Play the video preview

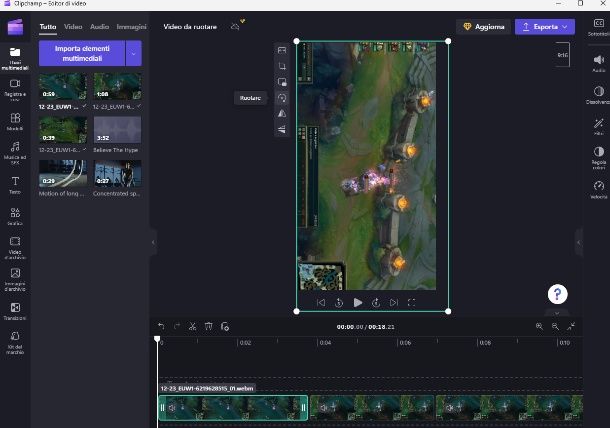(358, 302)
